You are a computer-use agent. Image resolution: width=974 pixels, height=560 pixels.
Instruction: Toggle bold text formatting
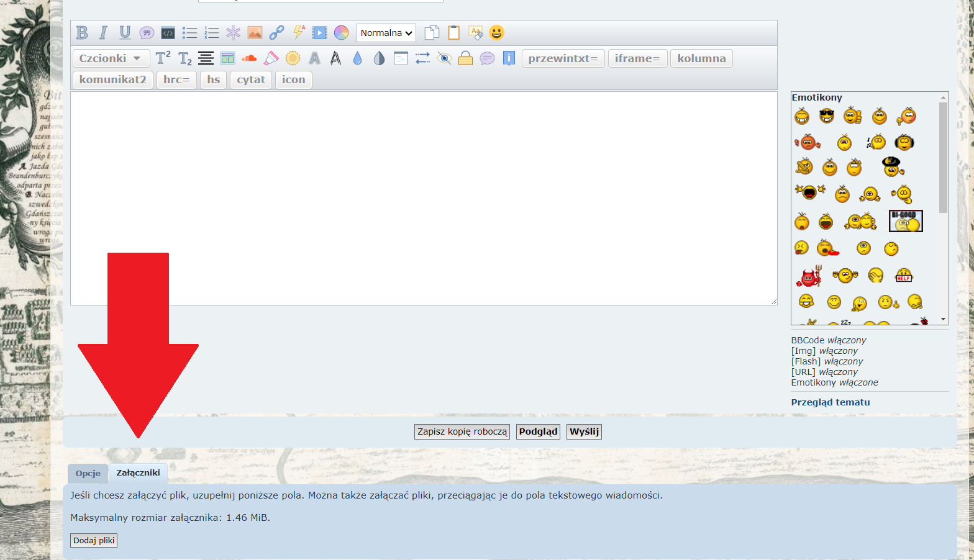(x=82, y=33)
